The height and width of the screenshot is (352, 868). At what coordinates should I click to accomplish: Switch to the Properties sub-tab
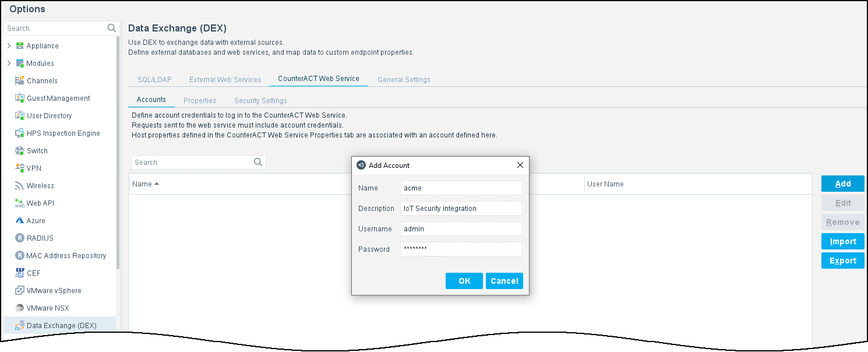200,100
